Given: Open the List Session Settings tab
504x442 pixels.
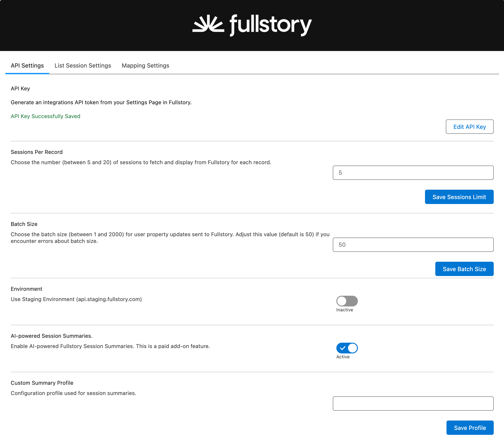Looking at the screenshot, I should coord(83,66).
